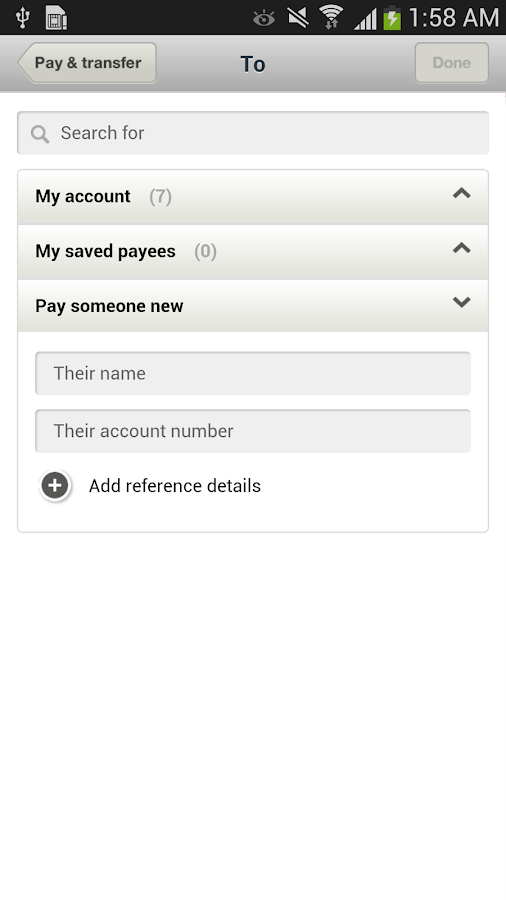Collapse the Pay someone new chevron
This screenshot has width=506, height=900.
coord(462,302)
